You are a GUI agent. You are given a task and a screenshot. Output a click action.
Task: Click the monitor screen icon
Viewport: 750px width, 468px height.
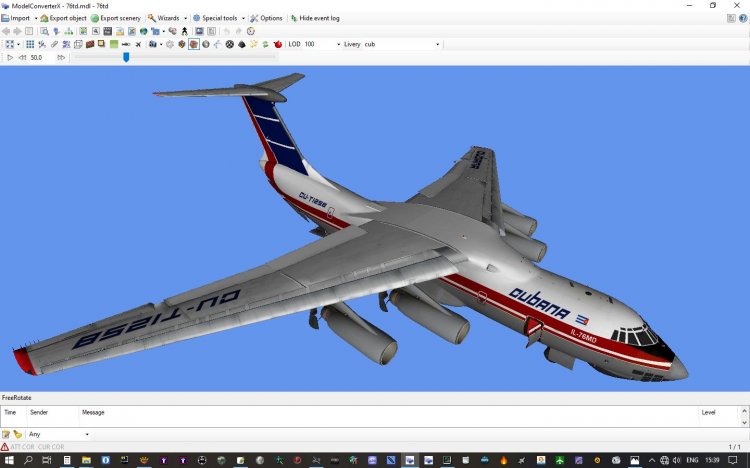pos(199,31)
